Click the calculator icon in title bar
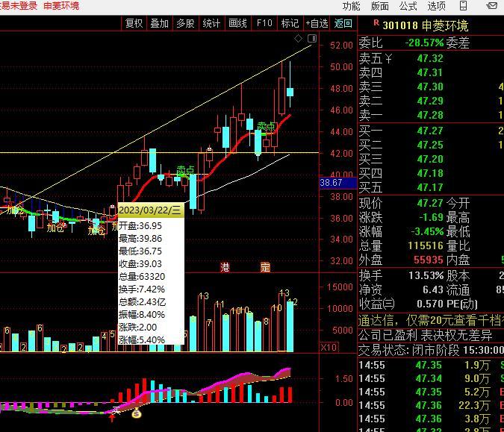 pyautogui.click(x=463, y=5)
